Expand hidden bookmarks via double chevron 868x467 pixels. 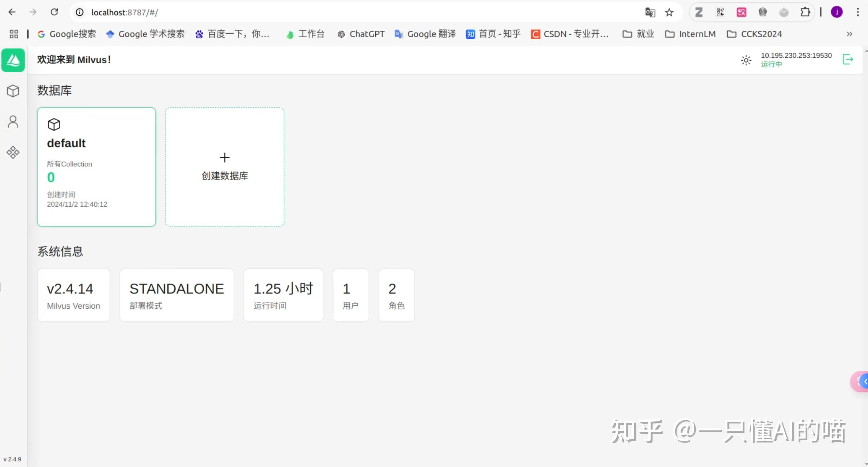pyautogui.click(x=849, y=34)
